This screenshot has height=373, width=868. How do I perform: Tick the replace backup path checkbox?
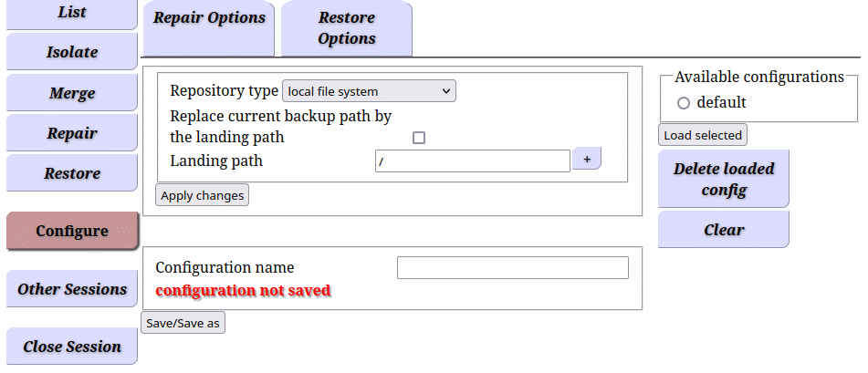click(x=419, y=138)
